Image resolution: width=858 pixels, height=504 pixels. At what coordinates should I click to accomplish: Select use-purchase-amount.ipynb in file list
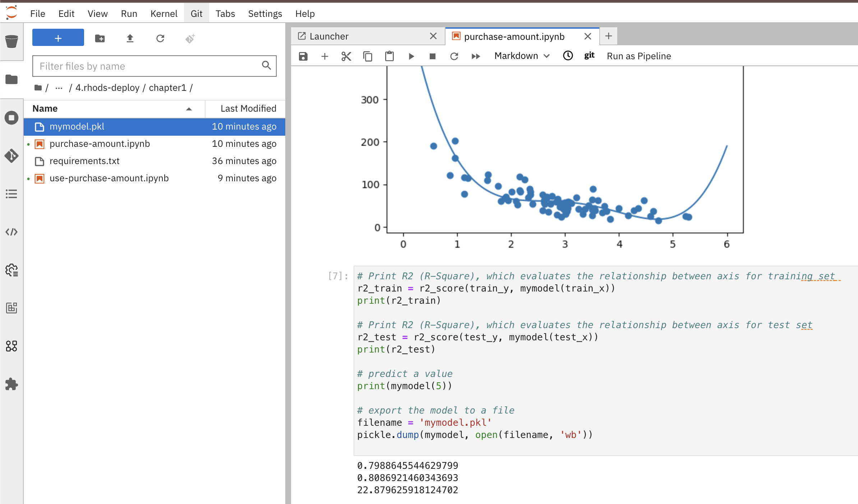coord(154,178)
